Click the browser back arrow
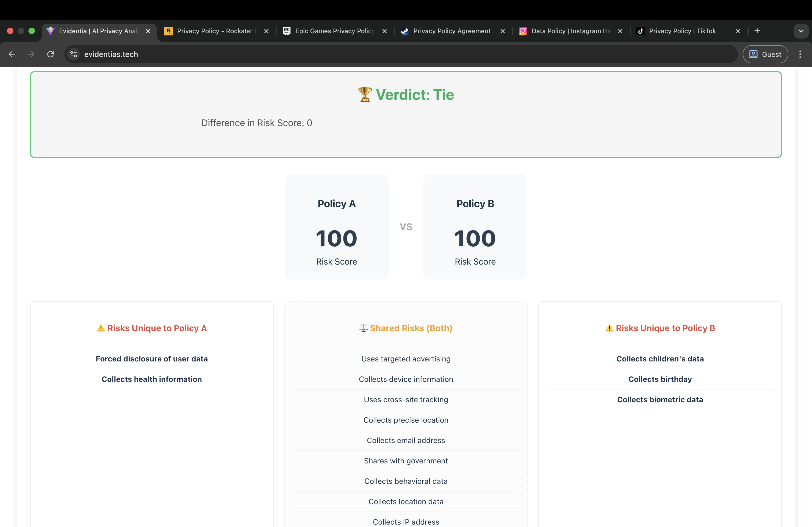The width and height of the screenshot is (812, 527). point(12,54)
